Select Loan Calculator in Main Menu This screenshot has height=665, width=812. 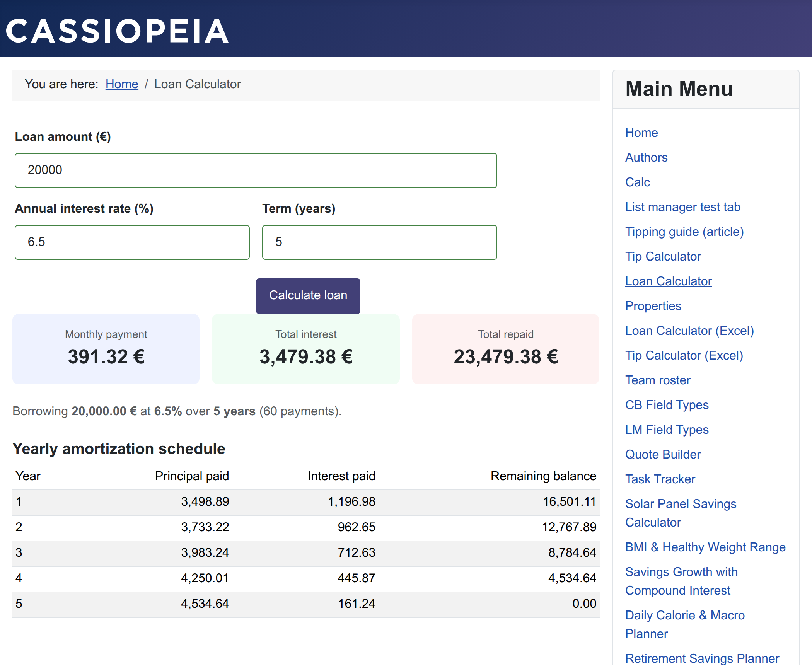(x=669, y=281)
